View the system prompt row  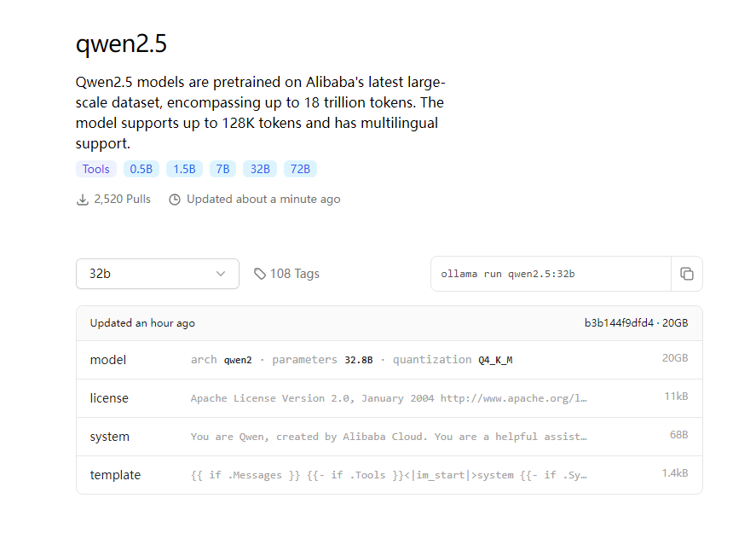click(x=389, y=437)
